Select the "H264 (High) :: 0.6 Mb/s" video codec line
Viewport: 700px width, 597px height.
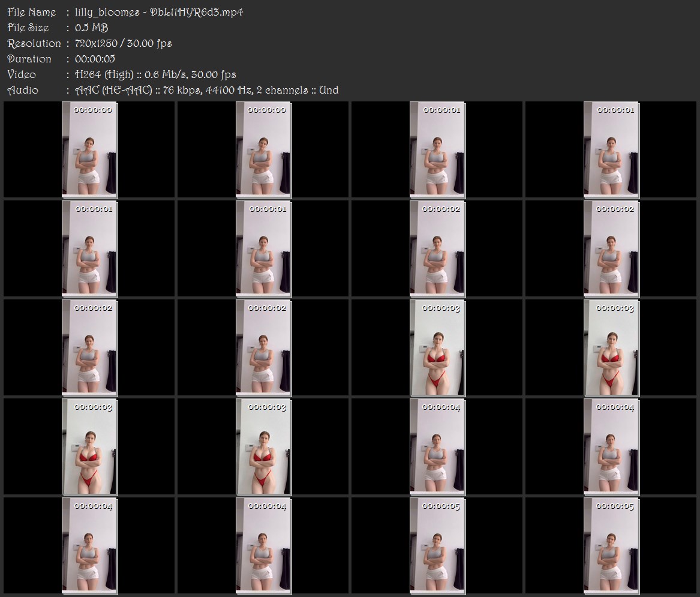coord(155,74)
